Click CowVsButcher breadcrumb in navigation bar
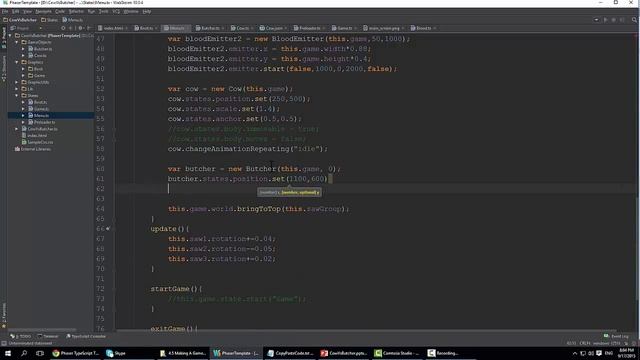Image resolution: width=640 pixels, height=360 pixels. pos(20,20)
